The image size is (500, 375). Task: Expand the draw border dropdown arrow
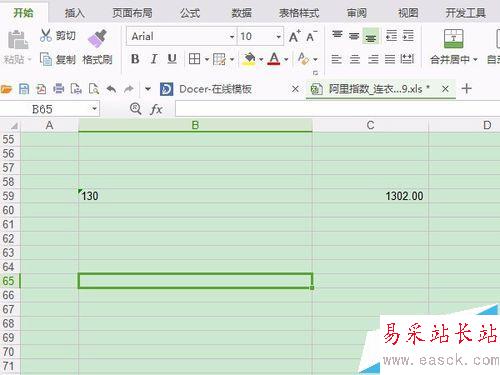coord(232,60)
